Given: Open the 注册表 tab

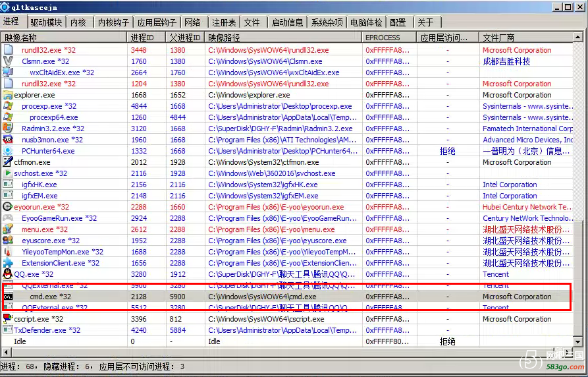Looking at the screenshot, I should (x=224, y=22).
